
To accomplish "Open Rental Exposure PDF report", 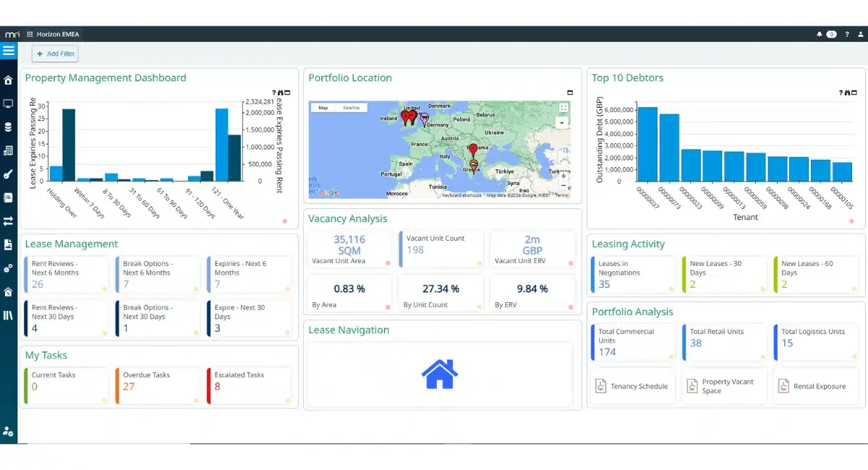I will [814, 386].
